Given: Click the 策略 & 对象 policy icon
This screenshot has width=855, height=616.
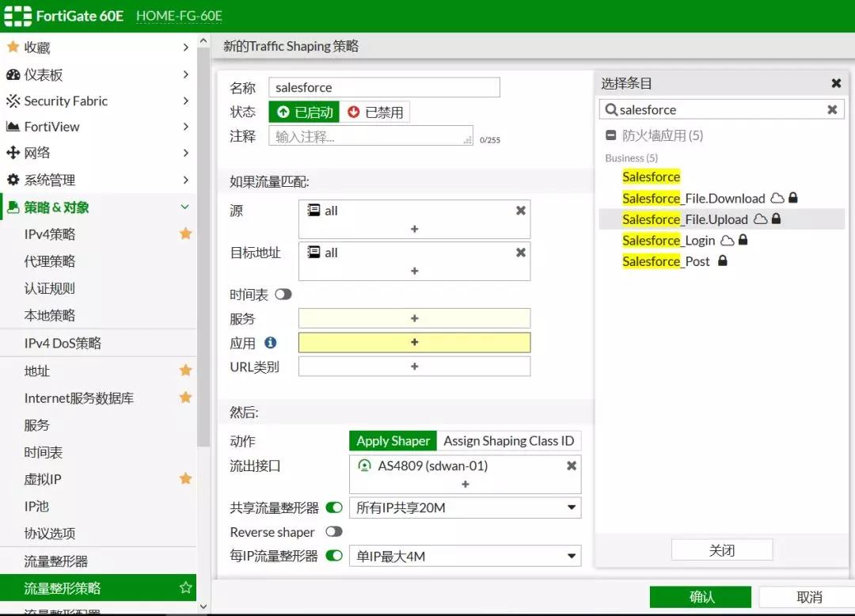Looking at the screenshot, I should click(13, 207).
